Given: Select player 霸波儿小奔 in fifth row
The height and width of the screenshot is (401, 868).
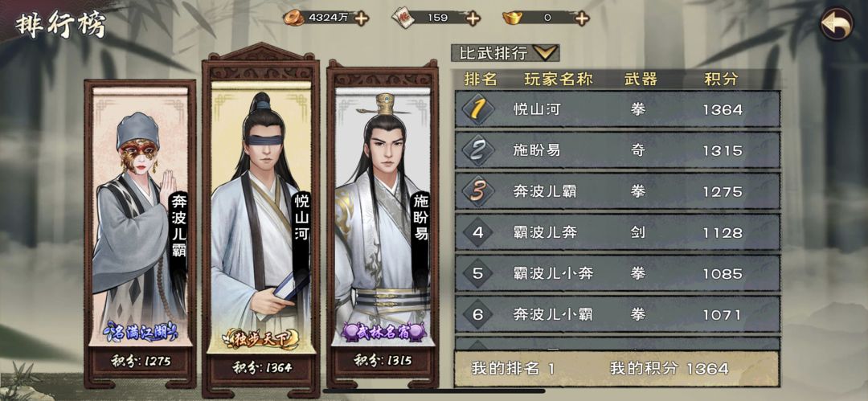Looking at the screenshot, I should (x=618, y=273).
